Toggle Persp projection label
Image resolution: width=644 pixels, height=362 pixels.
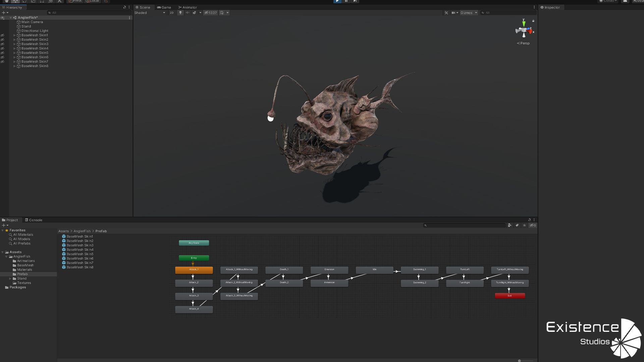coord(523,43)
